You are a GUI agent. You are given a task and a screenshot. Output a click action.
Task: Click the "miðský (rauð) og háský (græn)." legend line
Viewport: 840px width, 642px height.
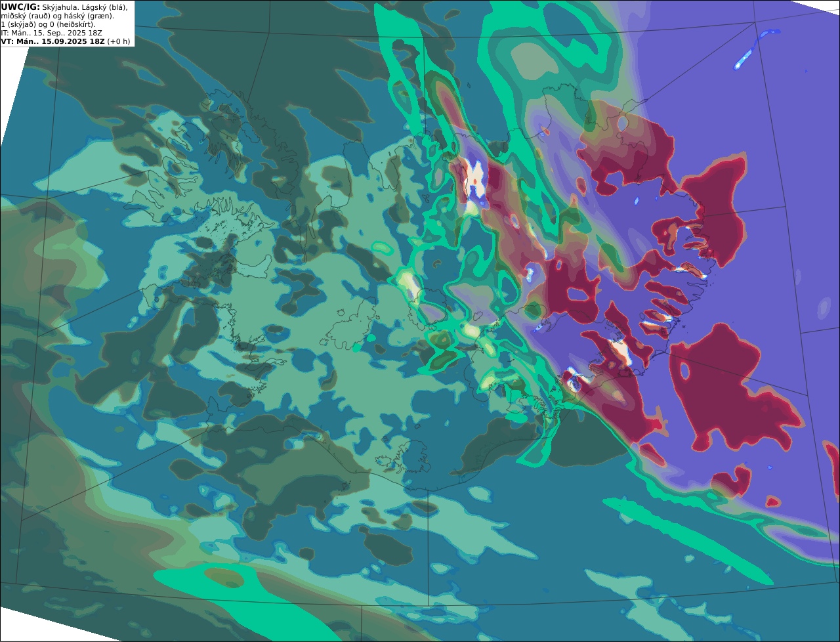point(57,16)
